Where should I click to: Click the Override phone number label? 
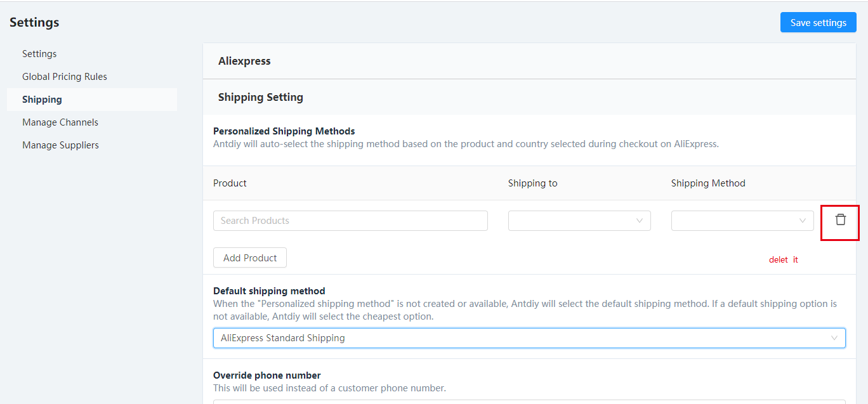[x=267, y=375]
